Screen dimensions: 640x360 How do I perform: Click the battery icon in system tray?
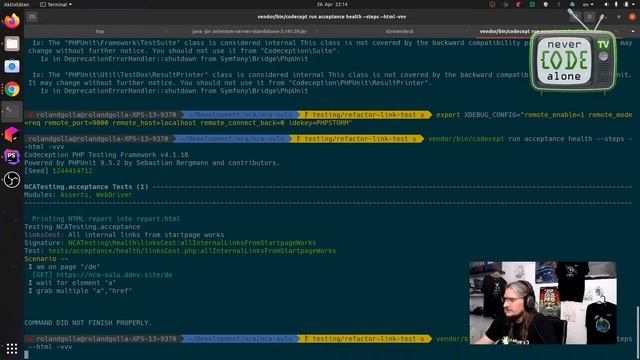[626, 4]
